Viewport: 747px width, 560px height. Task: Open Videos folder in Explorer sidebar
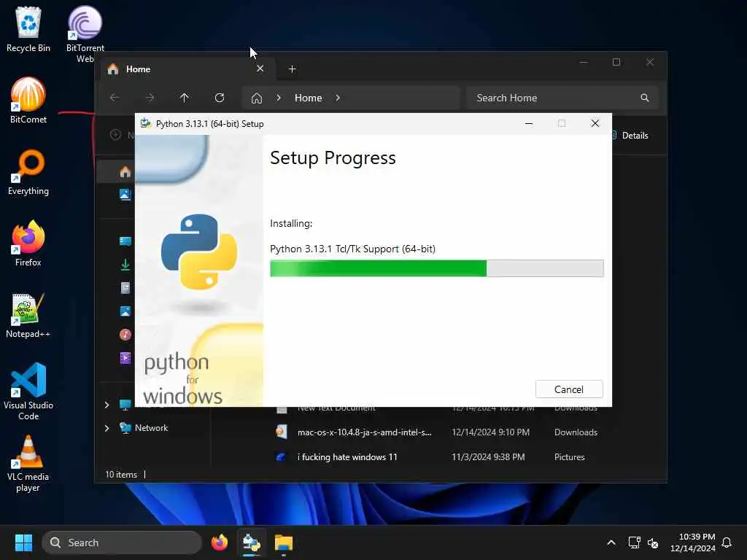tap(125, 357)
